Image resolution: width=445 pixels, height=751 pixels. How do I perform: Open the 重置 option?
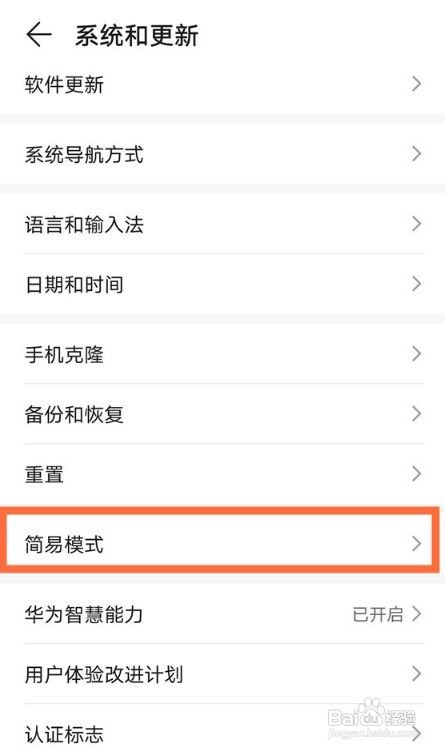tap(222, 474)
